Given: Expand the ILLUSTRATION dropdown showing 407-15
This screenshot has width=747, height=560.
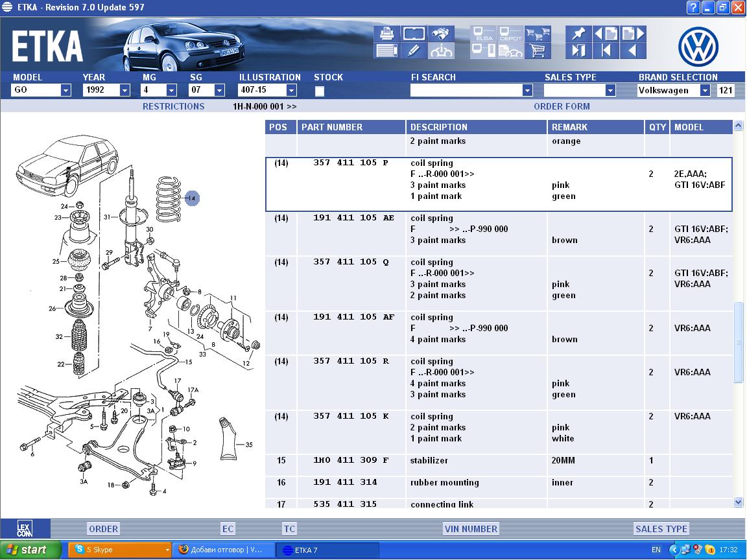Looking at the screenshot, I should click(x=291, y=91).
